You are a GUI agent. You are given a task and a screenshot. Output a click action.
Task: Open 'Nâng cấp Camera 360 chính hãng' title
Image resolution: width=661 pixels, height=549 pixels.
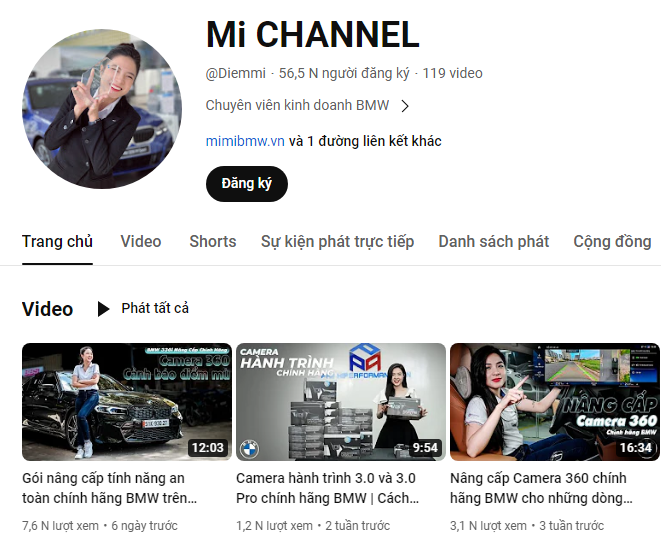(x=541, y=488)
